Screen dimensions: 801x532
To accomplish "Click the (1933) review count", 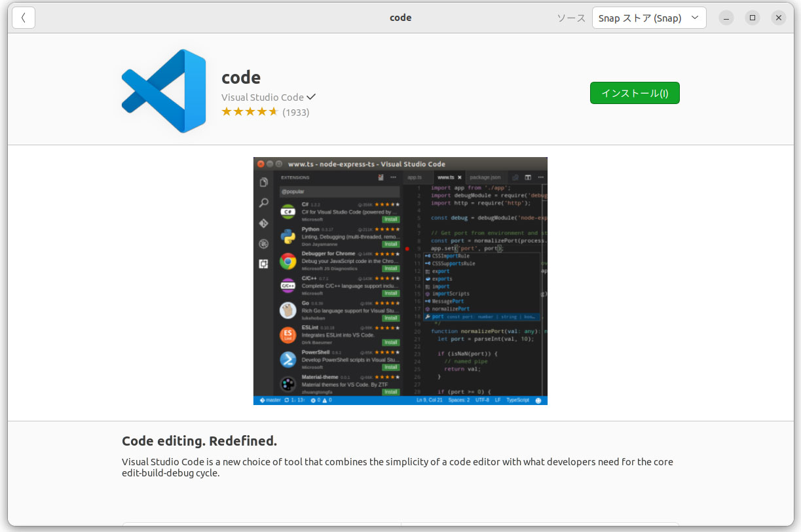I will click(x=296, y=113).
